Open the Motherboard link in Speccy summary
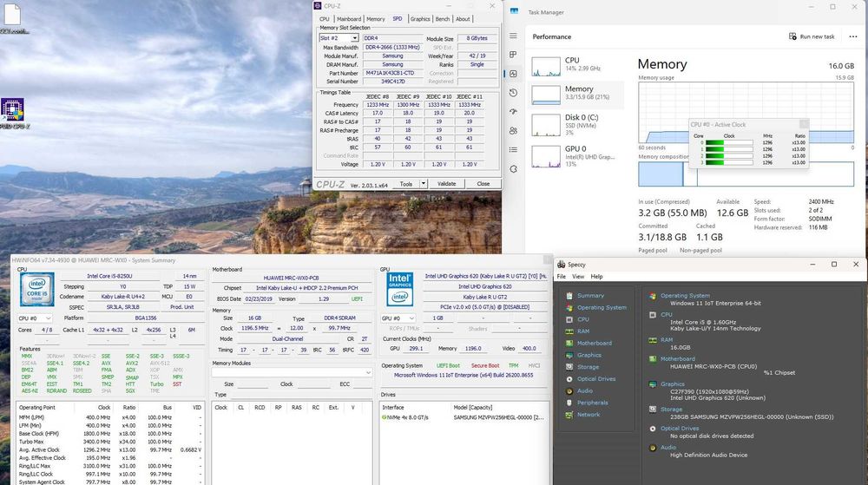868x485 pixels. click(x=678, y=359)
